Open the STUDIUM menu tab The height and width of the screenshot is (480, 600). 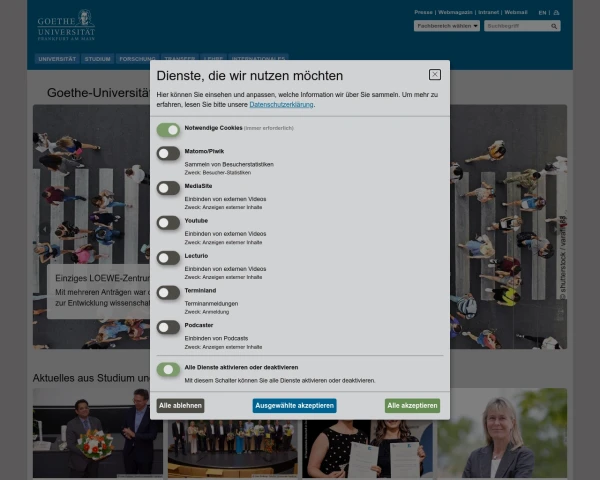98,59
